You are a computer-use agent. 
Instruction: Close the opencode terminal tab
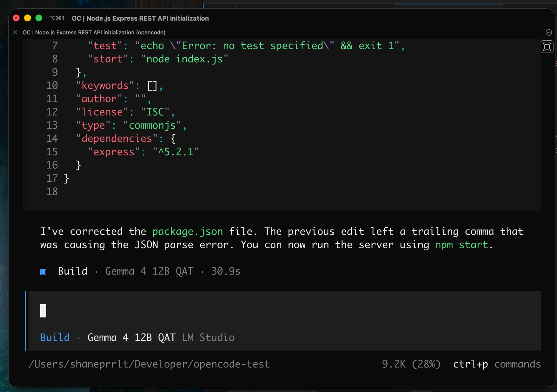(15, 33)
